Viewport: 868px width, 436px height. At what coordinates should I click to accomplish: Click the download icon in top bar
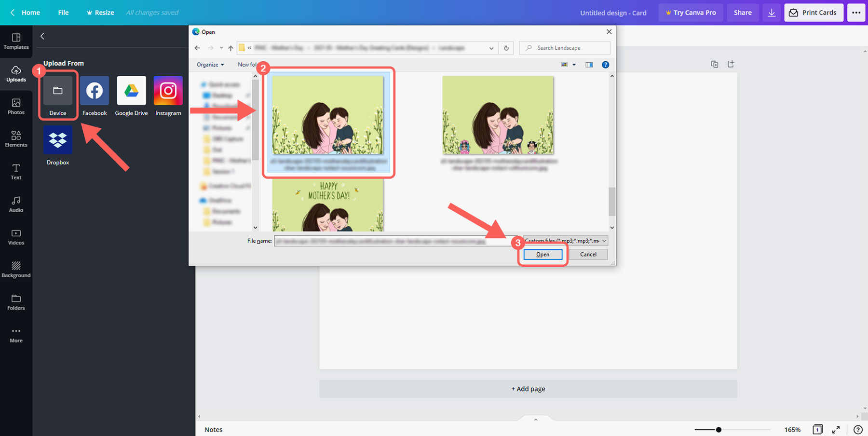[x=772, y=13]
